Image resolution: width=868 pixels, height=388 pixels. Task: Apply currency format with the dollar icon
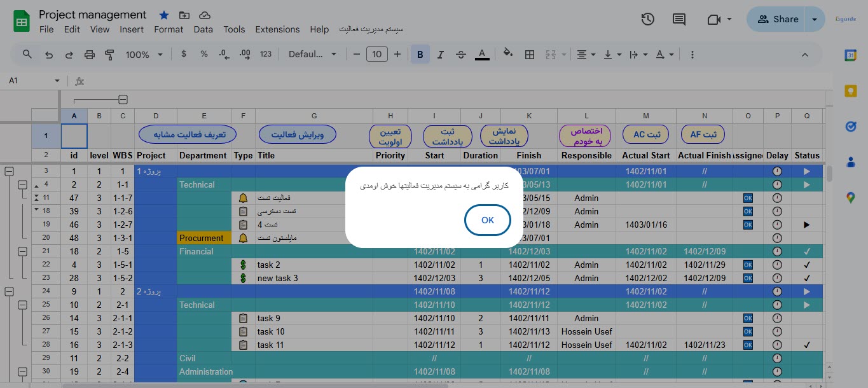tap(184, 55)
